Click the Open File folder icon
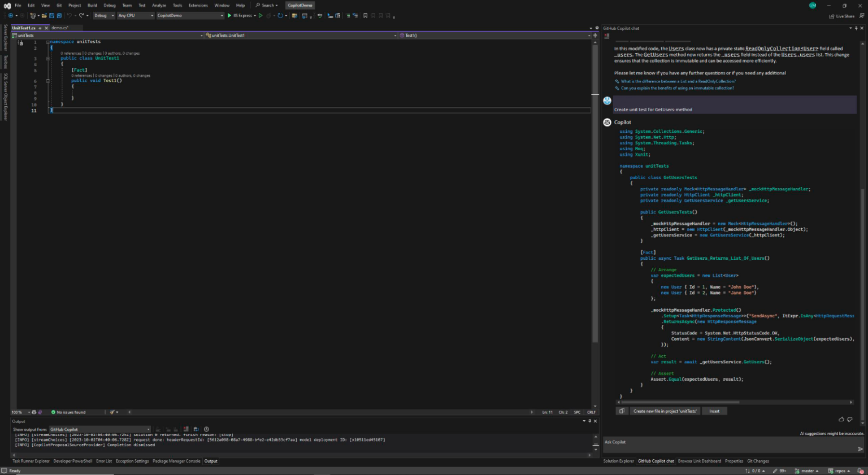The height and width of the screenshot is (475, 868). [44, 15]
